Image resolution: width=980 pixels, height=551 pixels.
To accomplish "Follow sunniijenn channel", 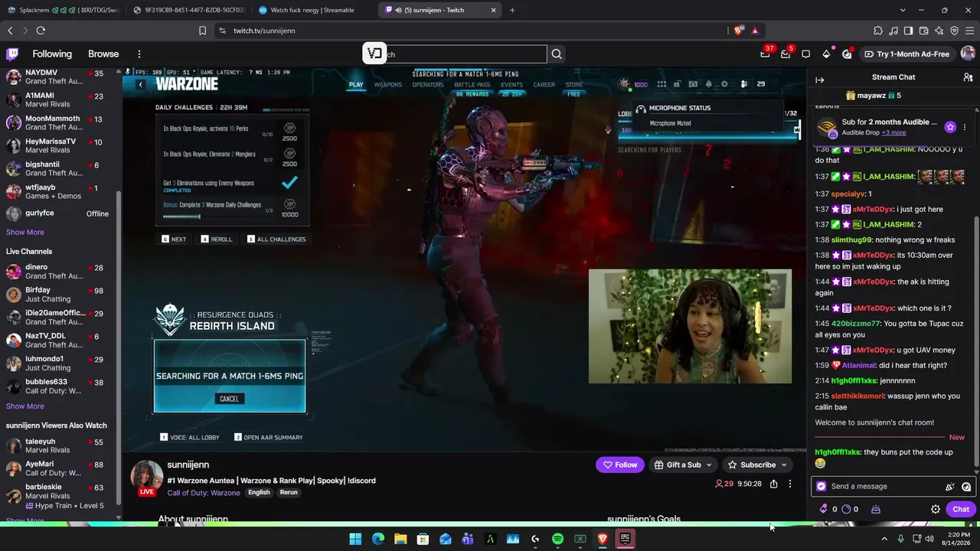I will (620, 465).
